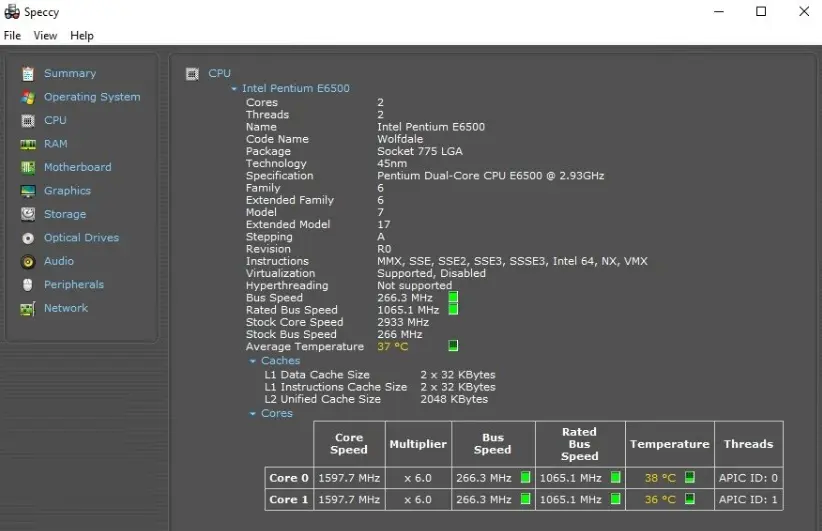Select the Optical Drives link
822x531 pixels.
pyautogui.click(x=82, y=237)
